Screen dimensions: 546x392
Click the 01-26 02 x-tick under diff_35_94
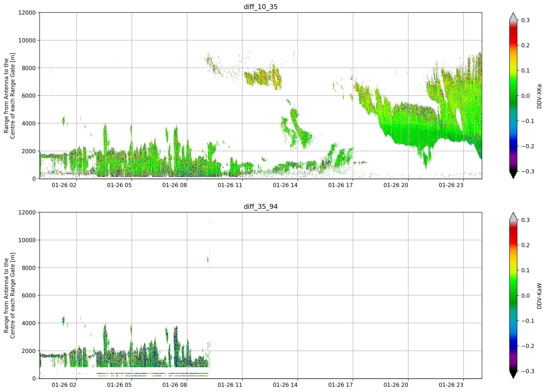point(64,385)
